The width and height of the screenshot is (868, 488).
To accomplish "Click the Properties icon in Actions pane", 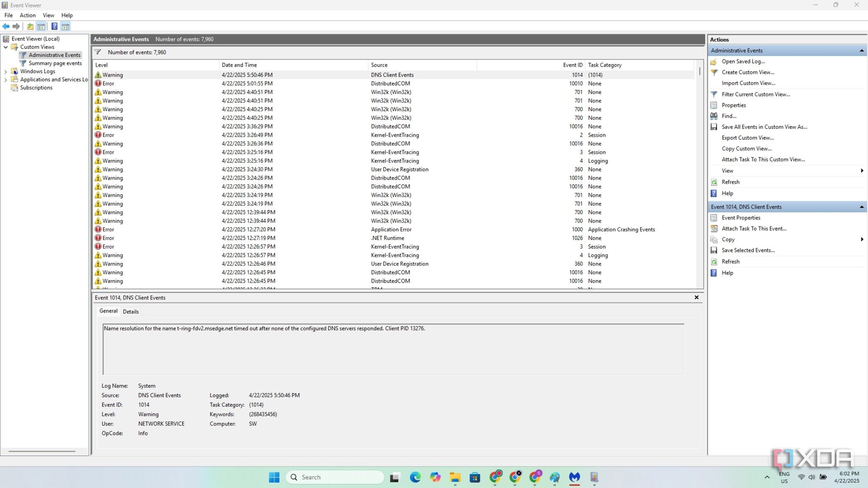I will pos(714,105).
